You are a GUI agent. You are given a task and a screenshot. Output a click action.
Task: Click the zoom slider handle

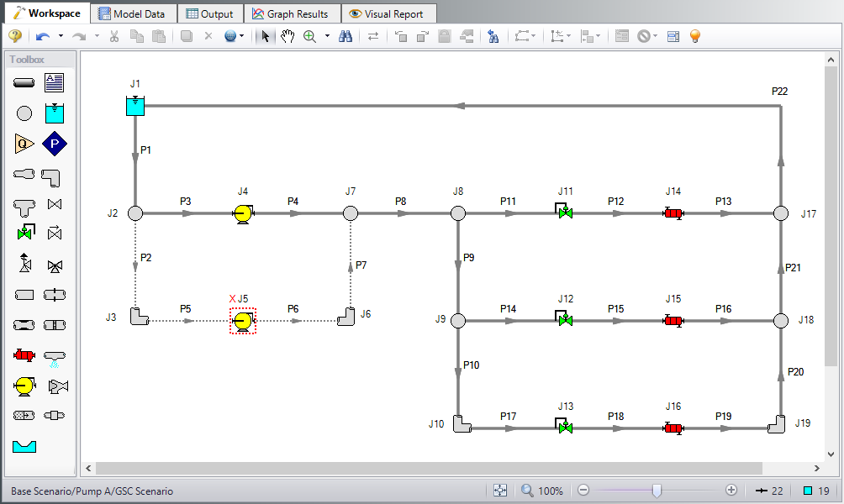pyautogui.click(x=657, y=491)
